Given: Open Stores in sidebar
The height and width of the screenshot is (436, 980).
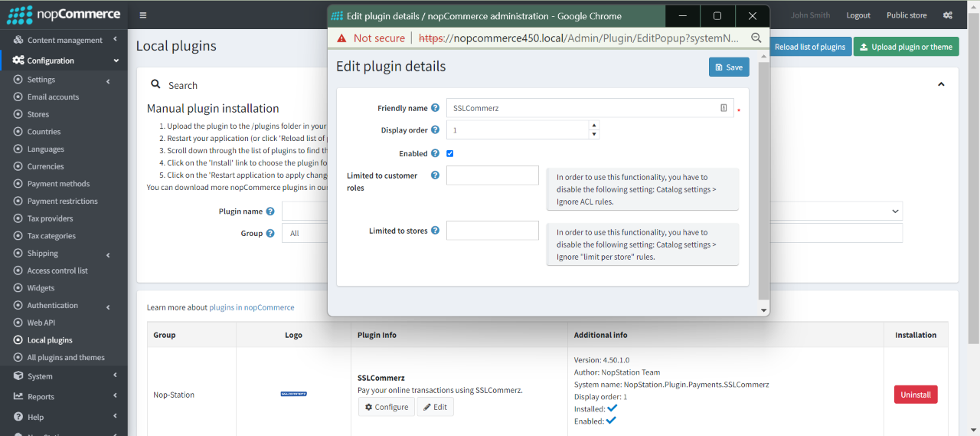Looking at the screenshot, I should pyautogui.click(x=38, y=114).
